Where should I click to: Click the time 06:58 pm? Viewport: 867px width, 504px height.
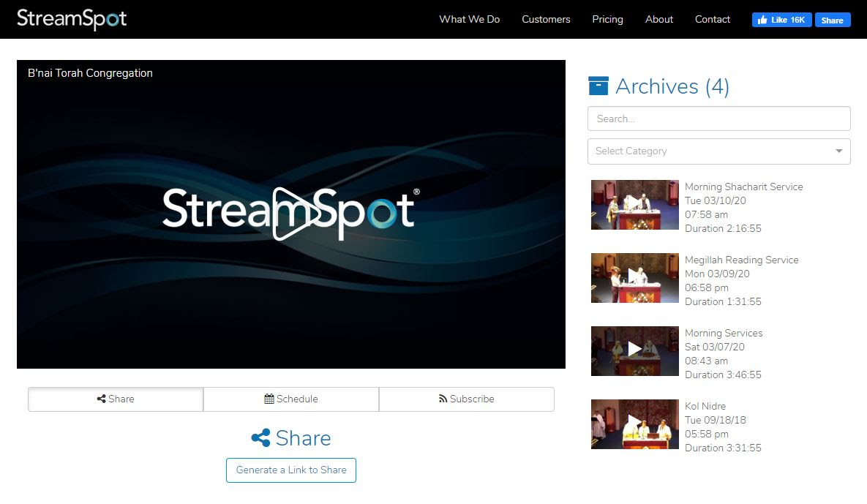707,288
